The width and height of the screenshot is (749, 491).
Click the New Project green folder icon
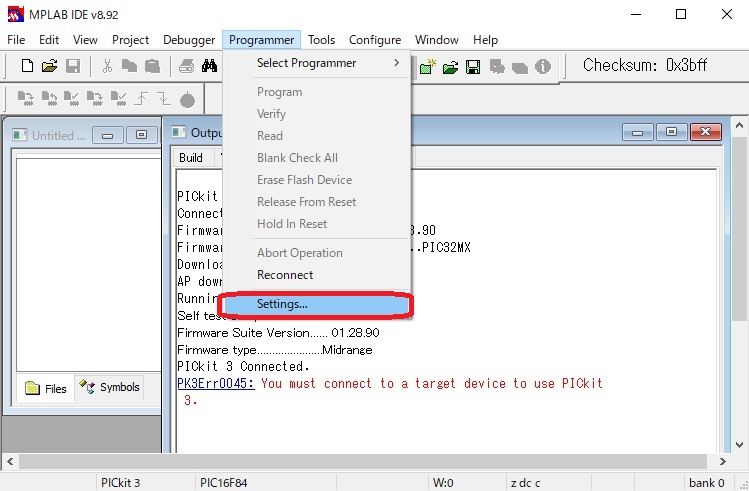[x=428, y=66]
